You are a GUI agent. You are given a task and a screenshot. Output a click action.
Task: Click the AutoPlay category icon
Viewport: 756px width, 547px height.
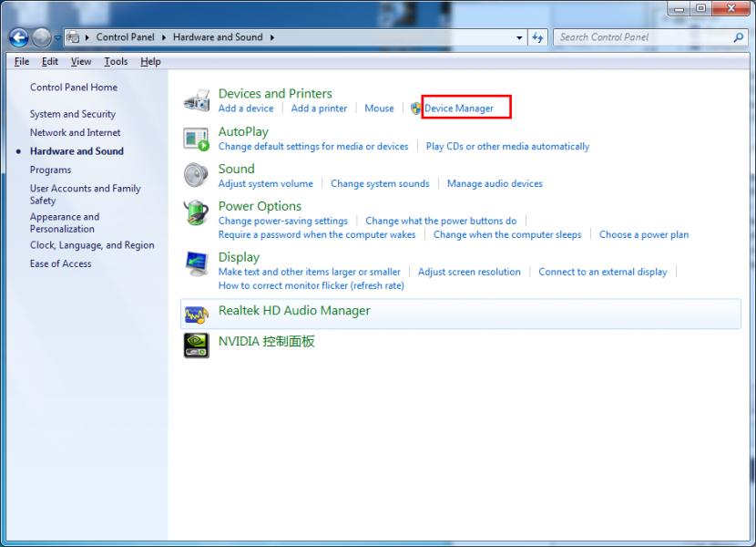tap(197, 139)
